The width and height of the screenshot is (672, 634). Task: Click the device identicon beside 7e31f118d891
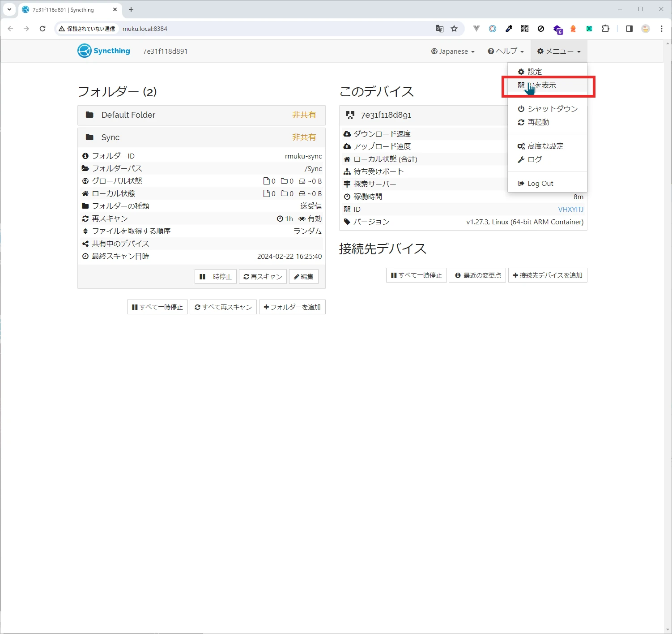tap(350, 115)
